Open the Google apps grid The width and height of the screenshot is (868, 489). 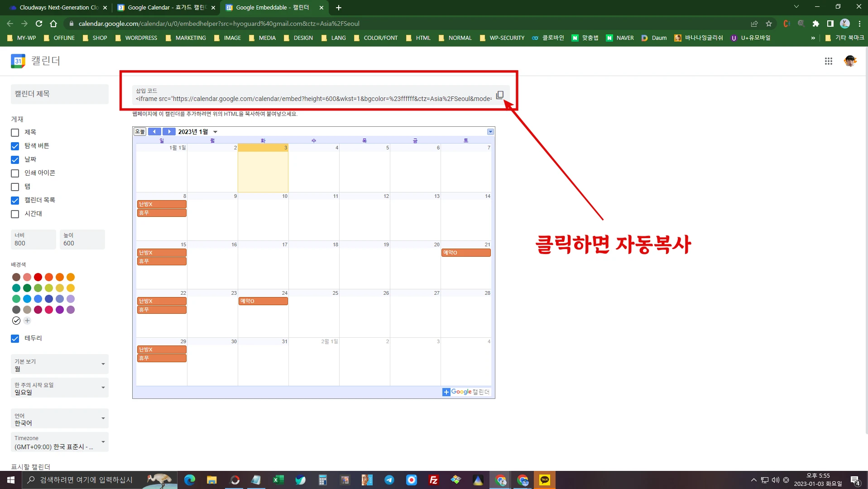[x=829, y=61]
